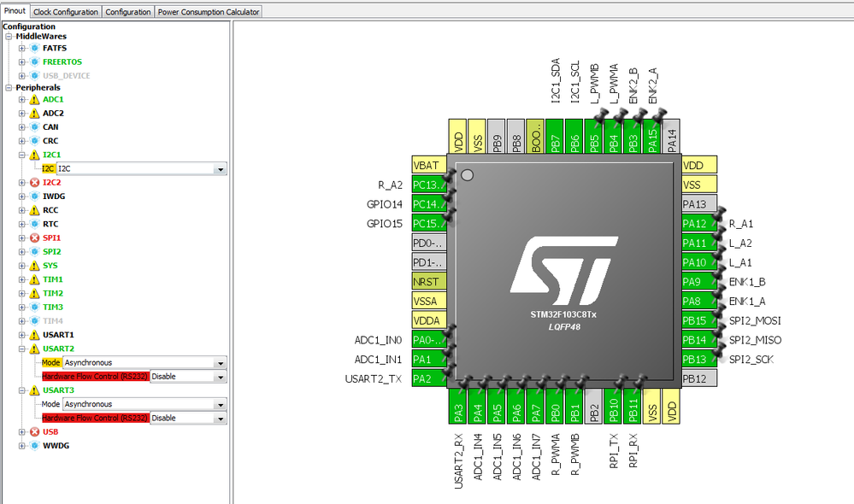Open the Power Consumption Calculator tab
The width and height of the screenshot is (854, 504).
(209, 11)
